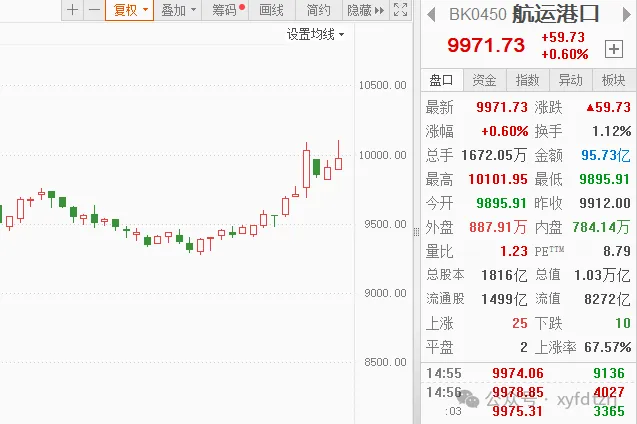Enable the 画线 drawing tool

tap(271, 10)
